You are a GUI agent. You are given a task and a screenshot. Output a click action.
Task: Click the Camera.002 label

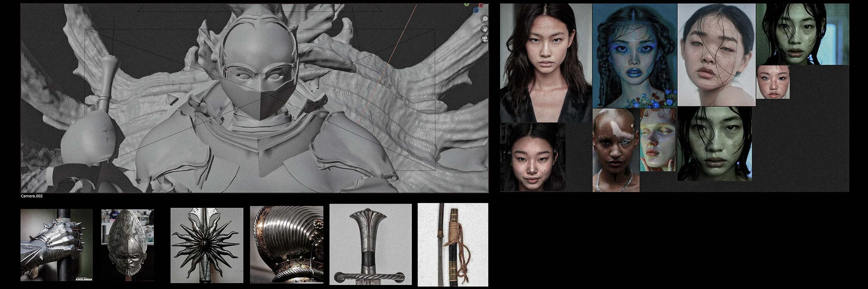(32, 196)
